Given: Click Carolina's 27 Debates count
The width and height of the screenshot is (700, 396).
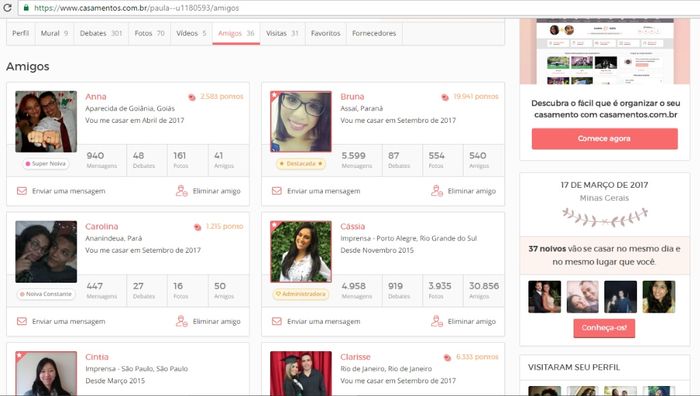Looking at the screenshot, I should (x=144, y=290).
